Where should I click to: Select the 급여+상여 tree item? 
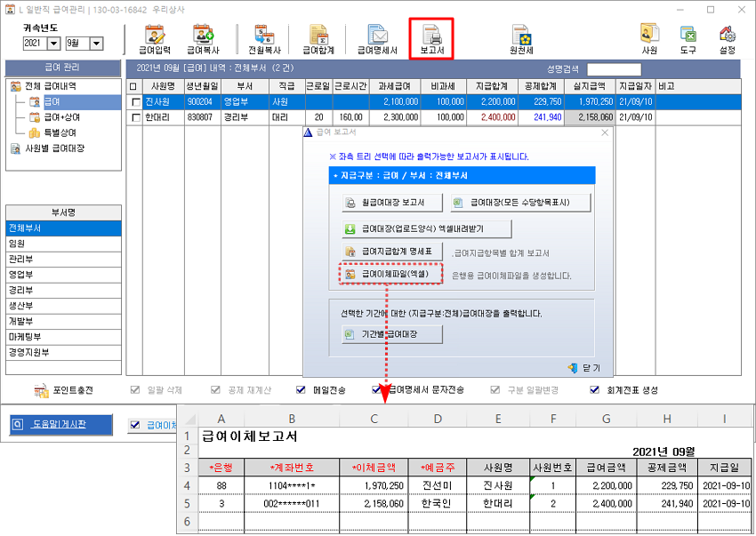click(x=62, y=117)
